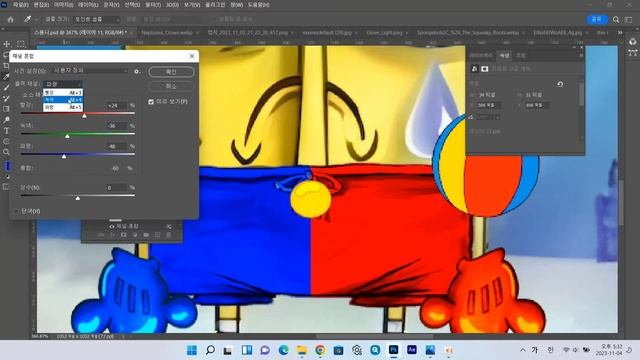Click the preset options gear icon
This screenshot has width=640, height=360.
pos(137,71)
